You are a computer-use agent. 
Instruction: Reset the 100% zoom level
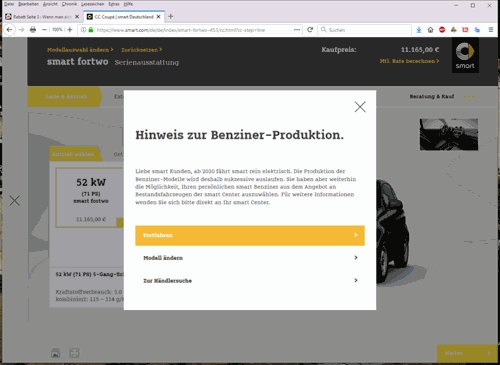[57, 30]
